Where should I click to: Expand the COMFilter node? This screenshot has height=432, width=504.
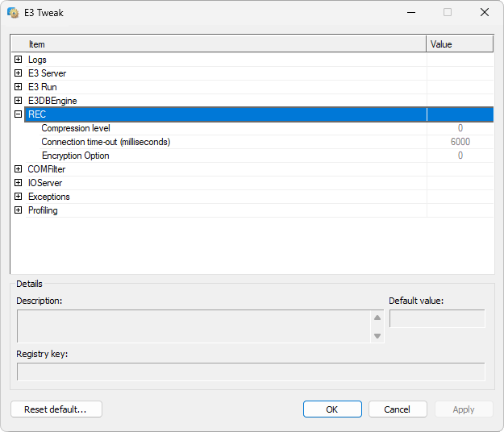coord(18,169)
